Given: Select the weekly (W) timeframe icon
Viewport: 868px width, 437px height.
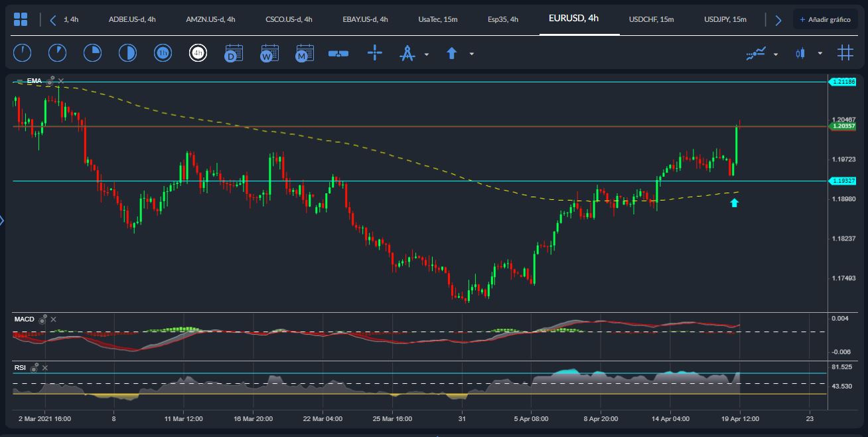Looking at the screenshot, I should [268, 52].
